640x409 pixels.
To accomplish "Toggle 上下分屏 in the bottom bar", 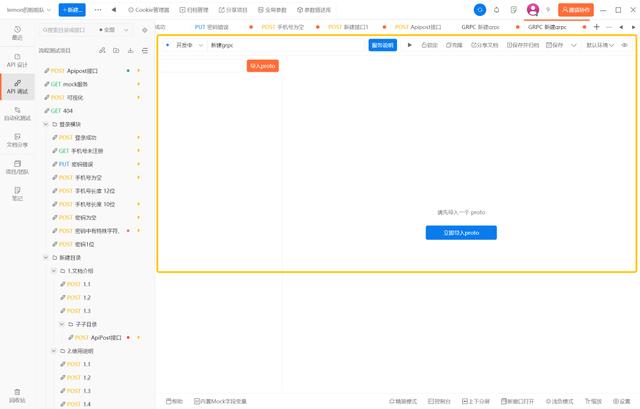I will 476,401.
